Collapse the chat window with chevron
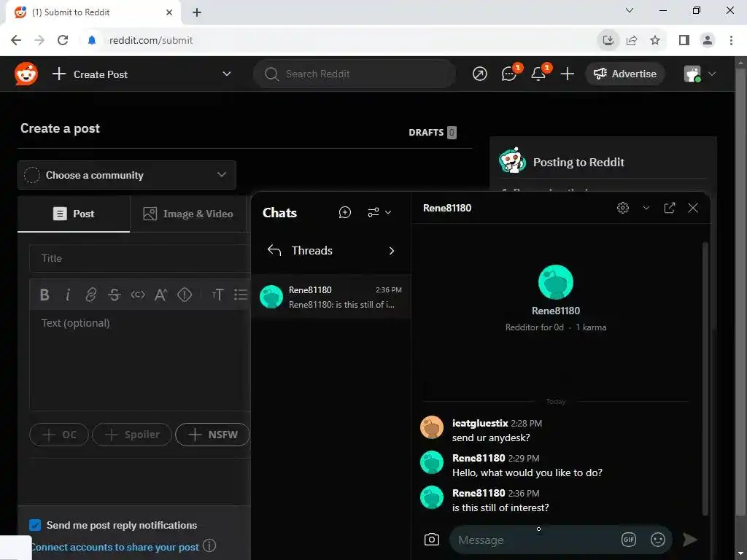Image resolution: width=747 pixels, height=560 pixels. coord(646,208)
